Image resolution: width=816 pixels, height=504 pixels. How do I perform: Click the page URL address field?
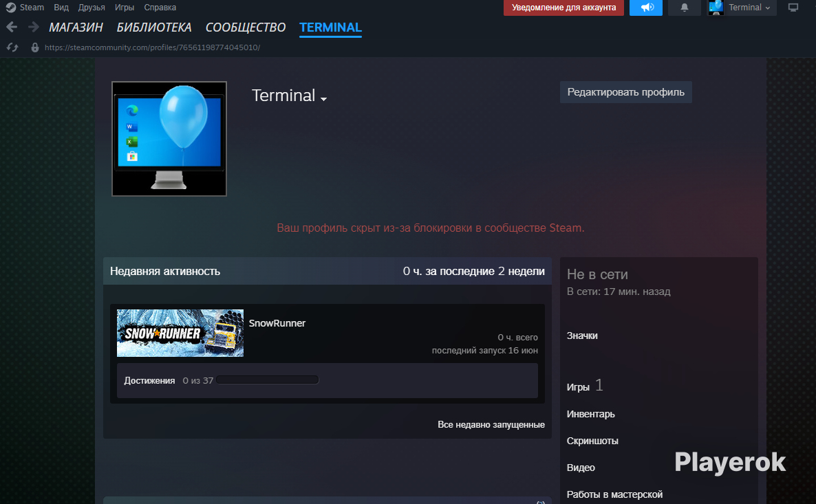tap(153, 47)
